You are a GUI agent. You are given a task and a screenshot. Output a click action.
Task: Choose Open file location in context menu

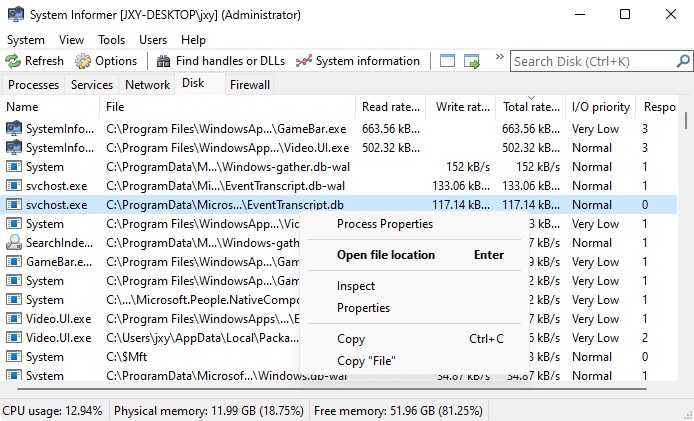pos(386,255)
